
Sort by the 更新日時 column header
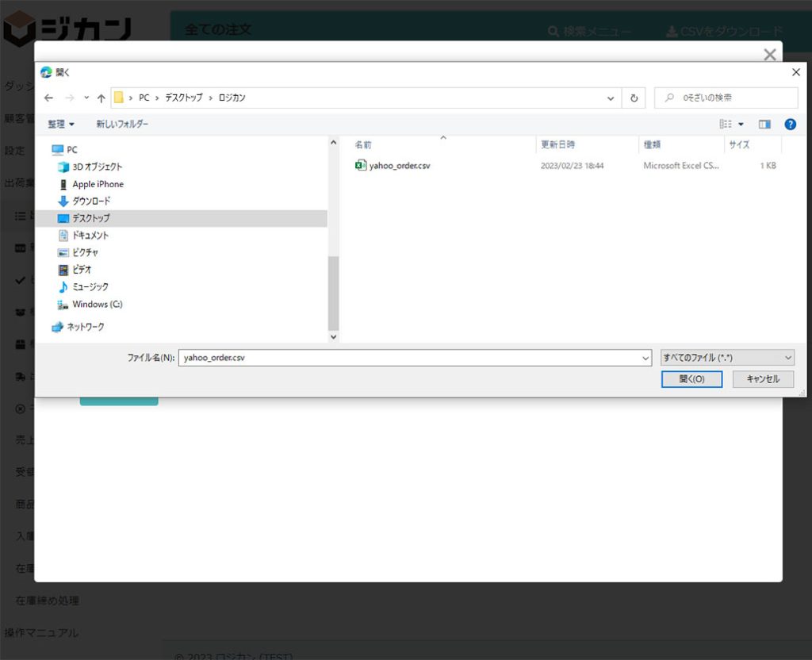[x=558, y=145]
